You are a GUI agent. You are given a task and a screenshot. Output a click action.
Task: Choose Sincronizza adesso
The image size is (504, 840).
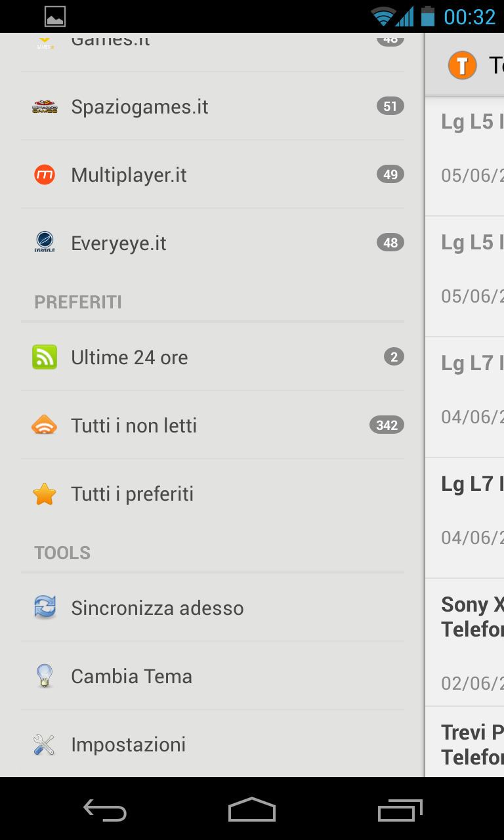coord(213,608)
